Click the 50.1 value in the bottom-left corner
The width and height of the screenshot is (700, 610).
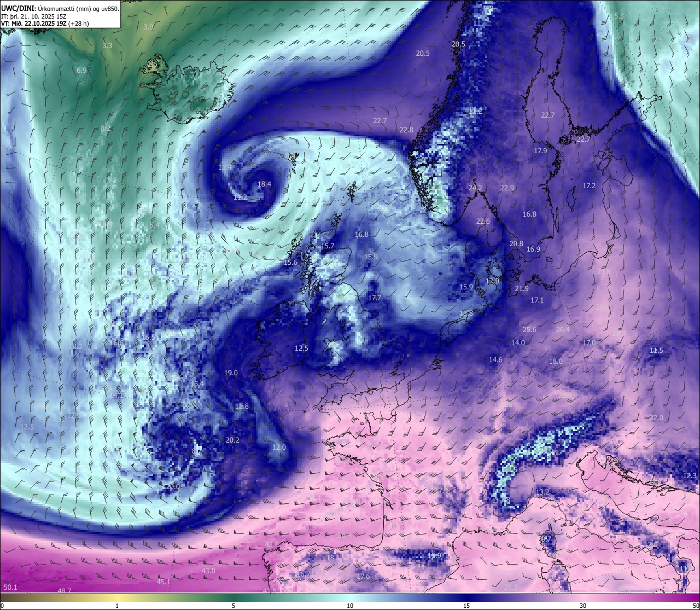click(10, 588)
